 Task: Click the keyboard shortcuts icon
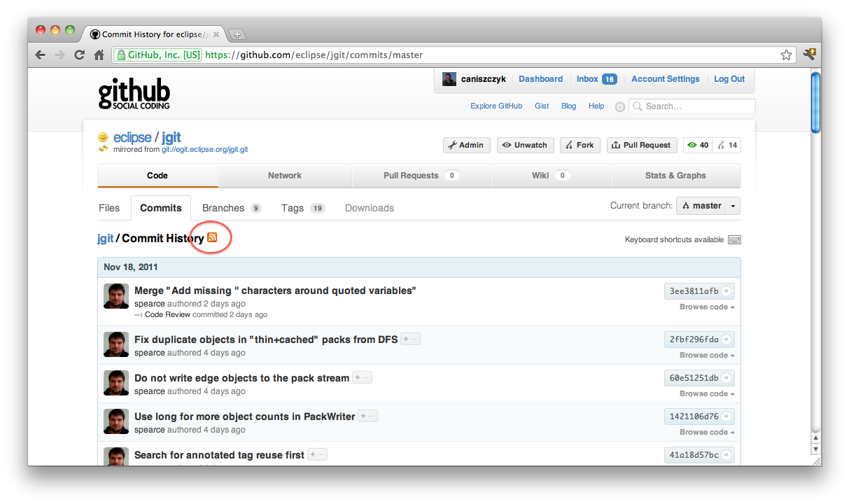click(734, 239)
